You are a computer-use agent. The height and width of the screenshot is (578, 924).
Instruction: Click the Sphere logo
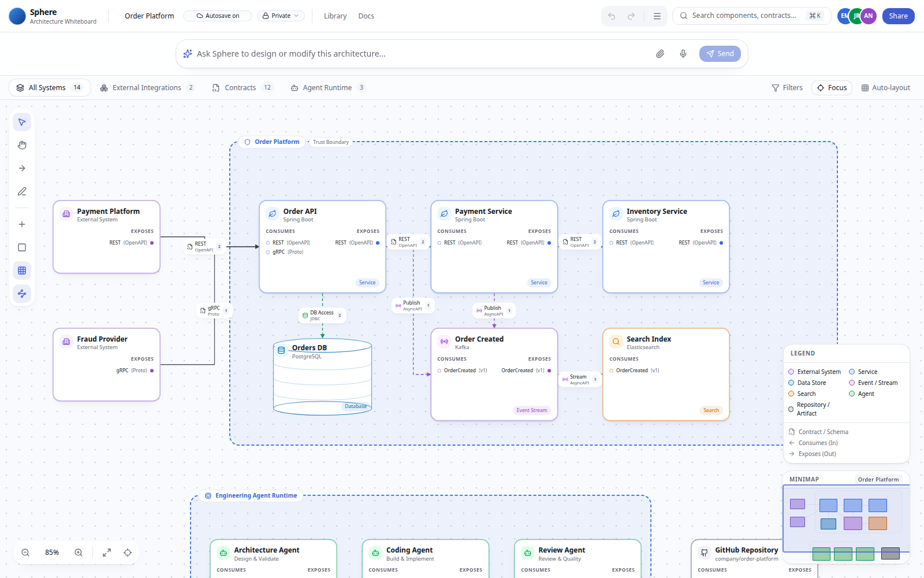coord(17,16)
